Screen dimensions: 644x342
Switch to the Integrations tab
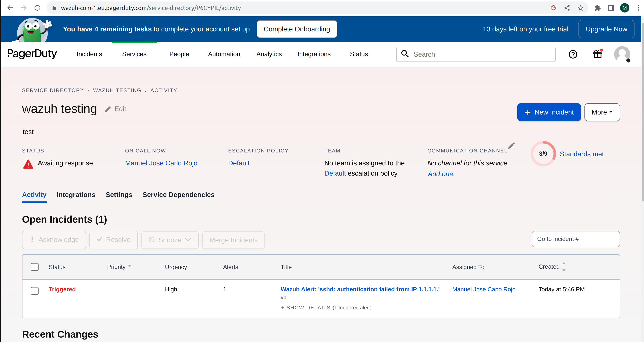76,195
